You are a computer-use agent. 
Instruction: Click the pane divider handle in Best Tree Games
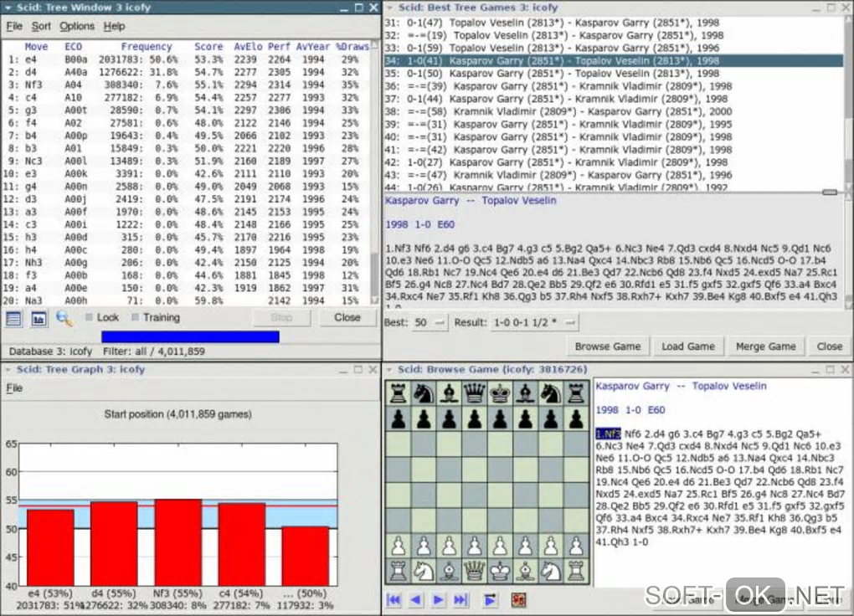(x=830, y=192)
